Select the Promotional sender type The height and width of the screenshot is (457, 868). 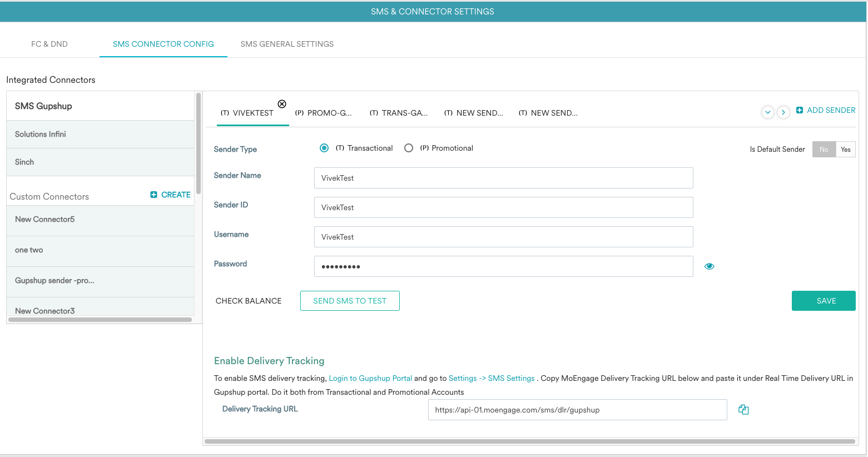[409, 148]
